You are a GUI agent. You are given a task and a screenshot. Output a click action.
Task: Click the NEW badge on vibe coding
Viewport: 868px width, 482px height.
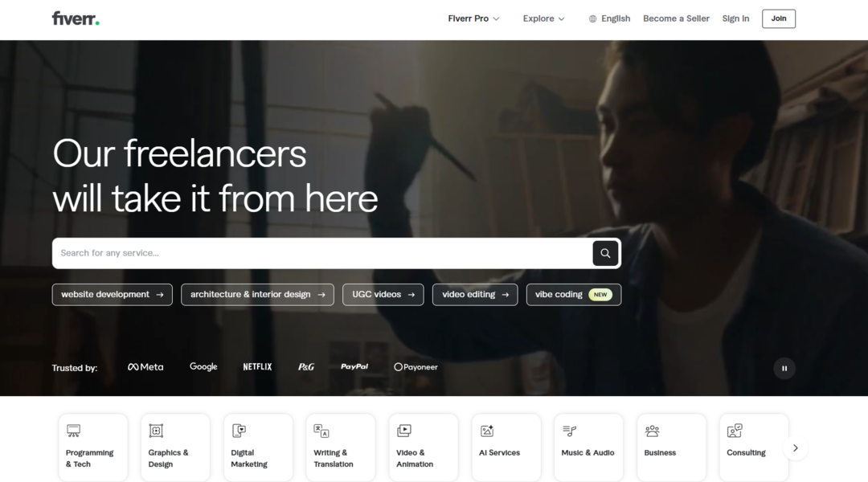click(x=600, y=294)
